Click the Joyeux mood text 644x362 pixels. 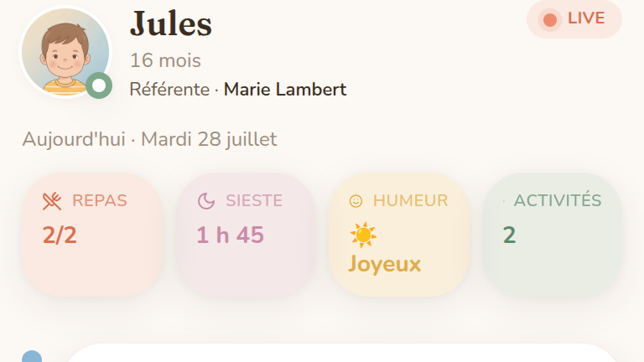click(384, 264)
